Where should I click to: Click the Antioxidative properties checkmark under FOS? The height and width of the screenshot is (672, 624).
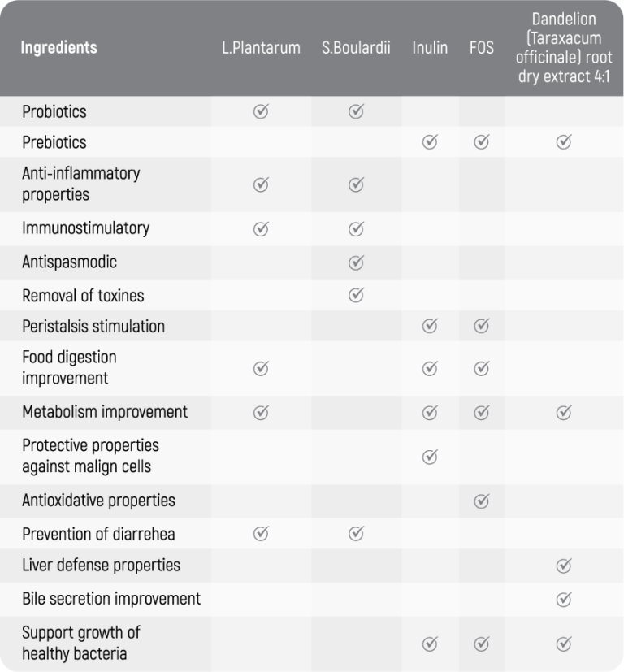[x=481, y=501]
